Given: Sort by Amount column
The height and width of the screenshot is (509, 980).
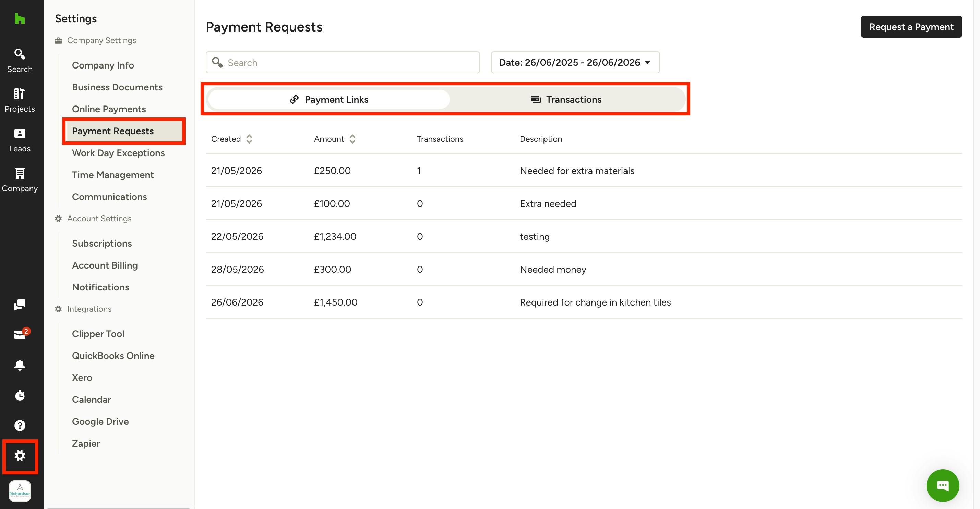Looking at the screenshot, I should [x=334, y=139].
